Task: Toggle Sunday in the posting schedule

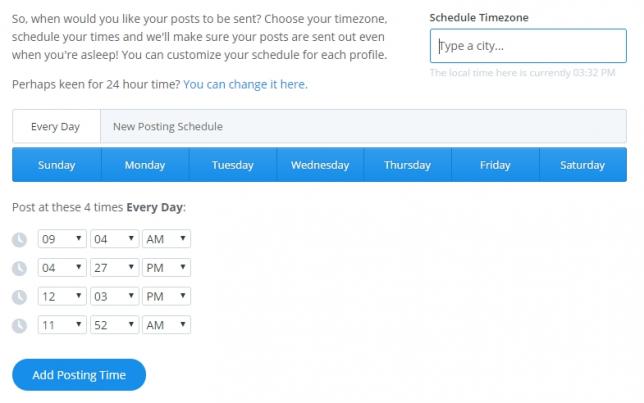Action: 57,165
